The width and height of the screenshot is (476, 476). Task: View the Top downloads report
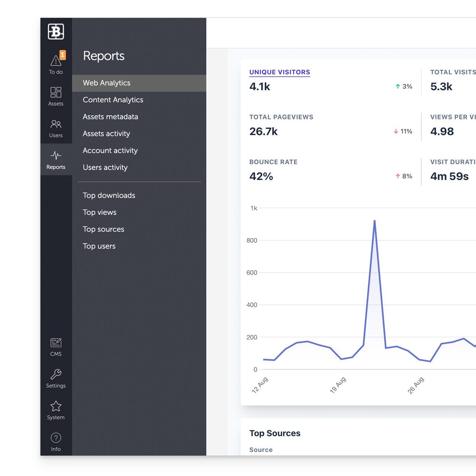(109, 195)
